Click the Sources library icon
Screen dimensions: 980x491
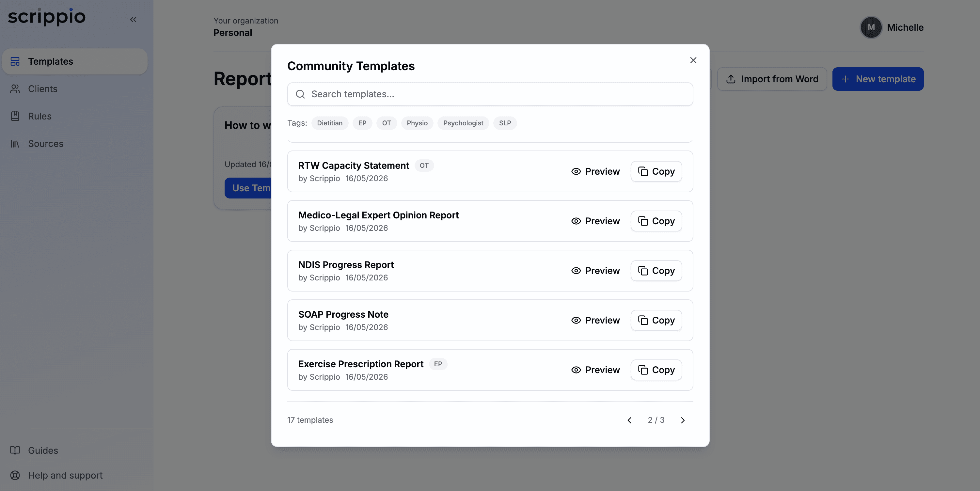point(15,143)
